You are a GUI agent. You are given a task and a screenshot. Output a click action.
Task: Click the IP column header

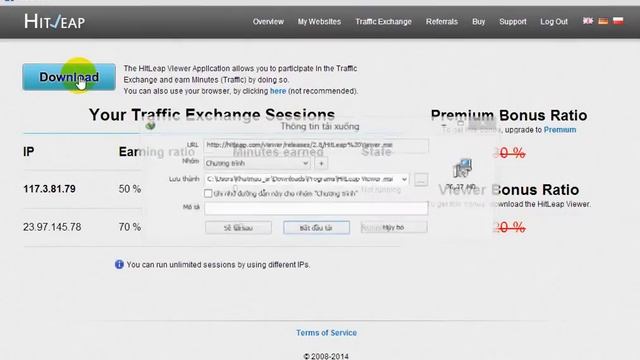tap(29, 152)
